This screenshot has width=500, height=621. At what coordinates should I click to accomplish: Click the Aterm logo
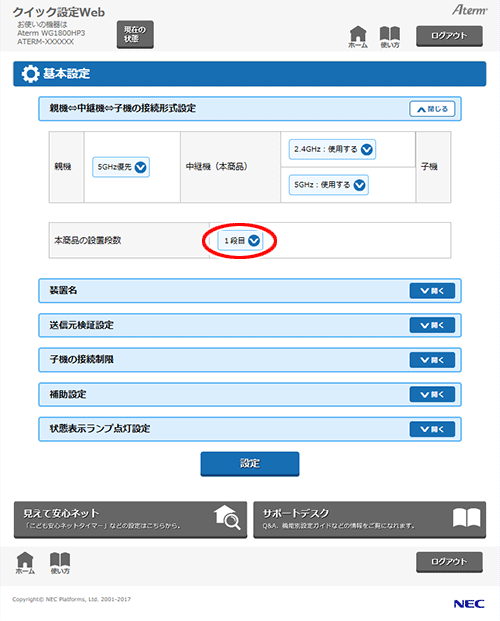[x=469, y=10]
